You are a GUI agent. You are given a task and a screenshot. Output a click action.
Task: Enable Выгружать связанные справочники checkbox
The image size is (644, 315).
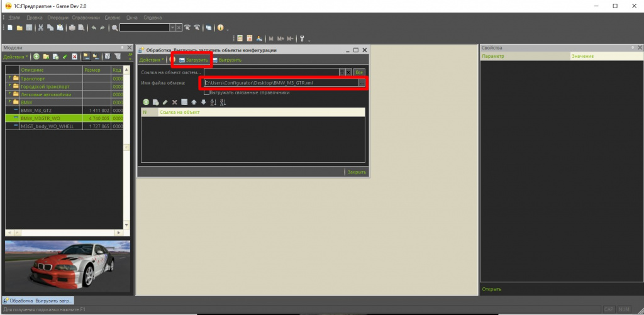[206, 92]
